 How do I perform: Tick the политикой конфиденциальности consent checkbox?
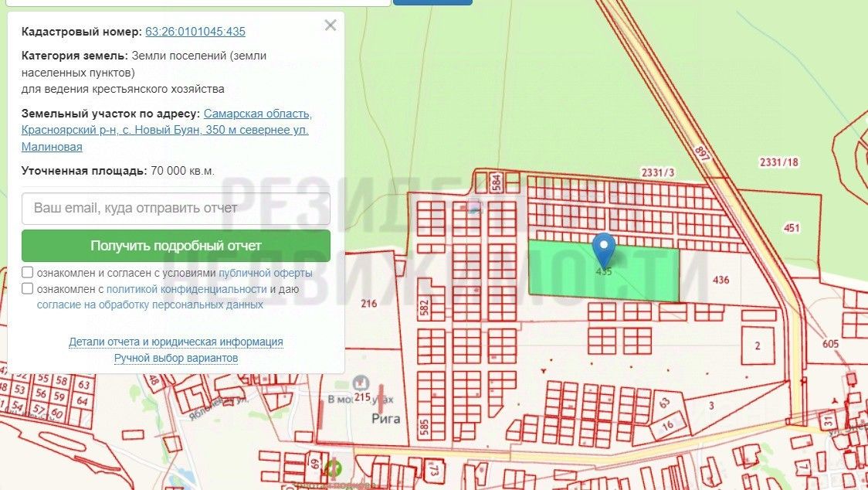[27, 288]
